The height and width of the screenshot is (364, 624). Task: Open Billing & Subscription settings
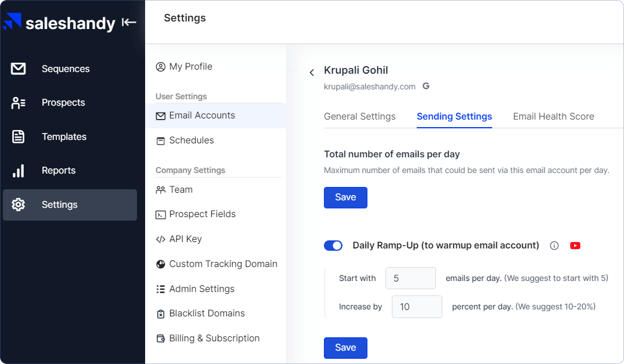(214, 338)
